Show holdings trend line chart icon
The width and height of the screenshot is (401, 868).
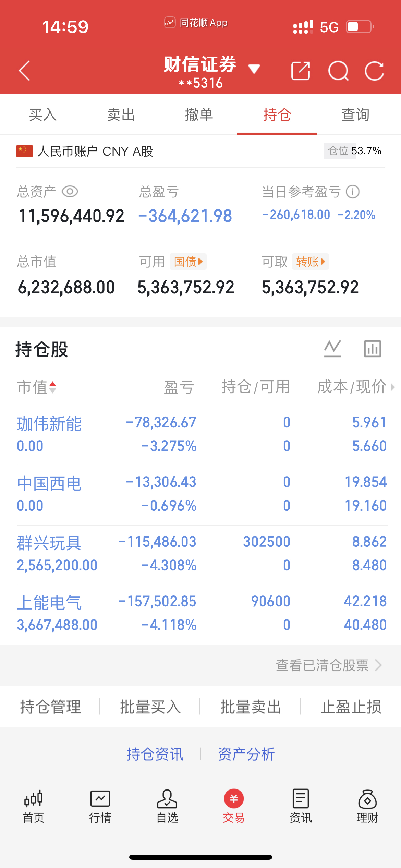333,349
